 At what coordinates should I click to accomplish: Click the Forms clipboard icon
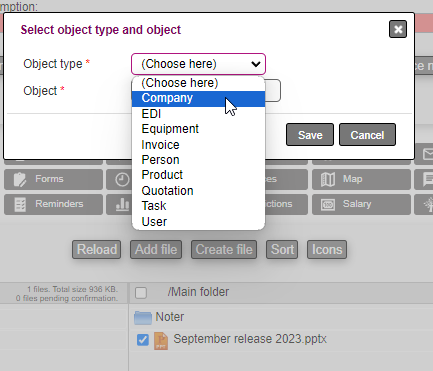20,179
